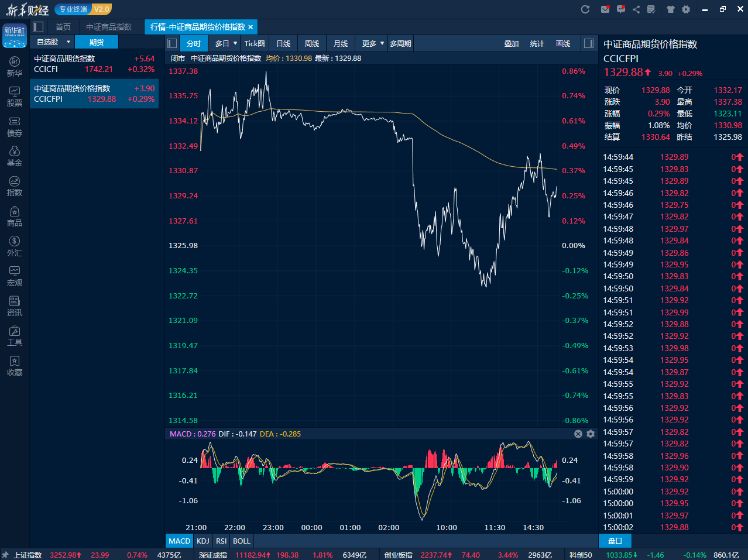Click the pin icon in status bar

point(5,555)
